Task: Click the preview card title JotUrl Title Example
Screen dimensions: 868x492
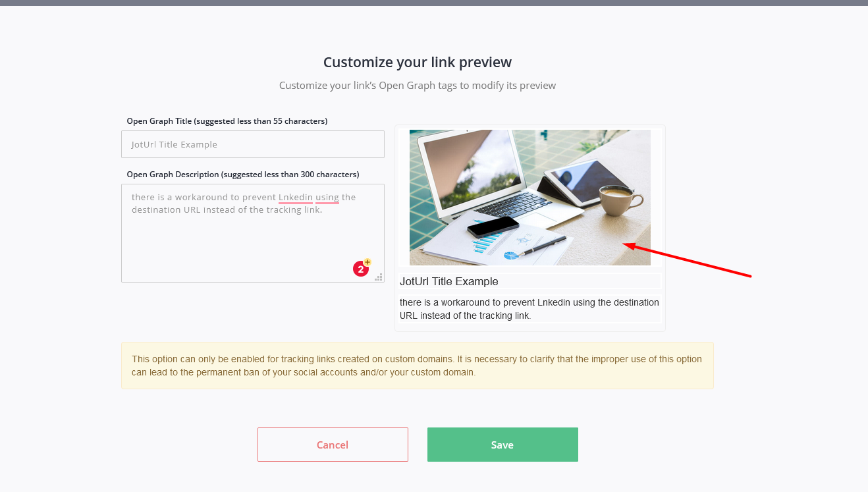Action: [x=449, y=281]
